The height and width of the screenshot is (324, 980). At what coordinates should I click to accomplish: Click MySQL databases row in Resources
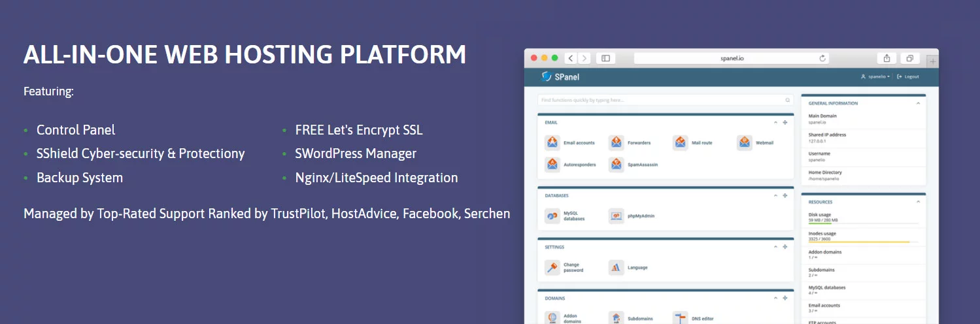(x=863, y=290)
